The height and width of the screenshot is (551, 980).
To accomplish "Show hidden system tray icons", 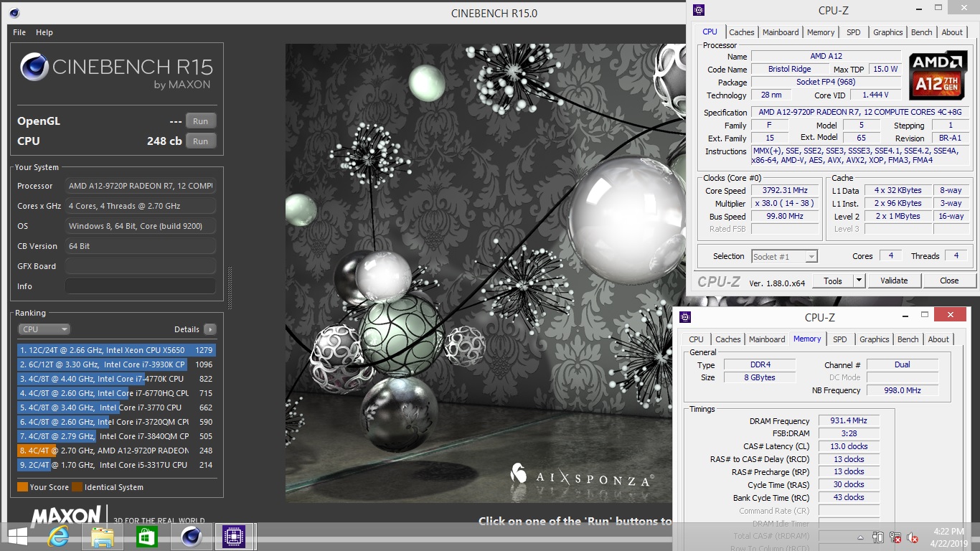I will point(860,537).
